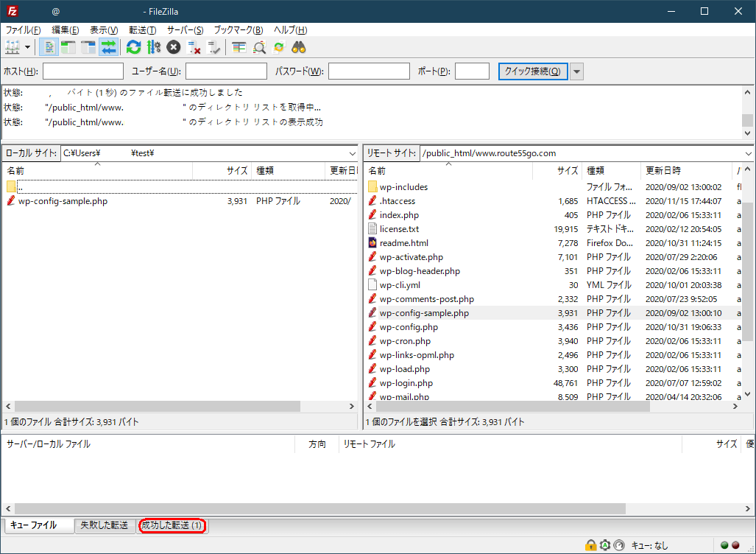Toggle the remote directory tree display
The width and height of the screenshot is (756, 554).
(88, 47)
